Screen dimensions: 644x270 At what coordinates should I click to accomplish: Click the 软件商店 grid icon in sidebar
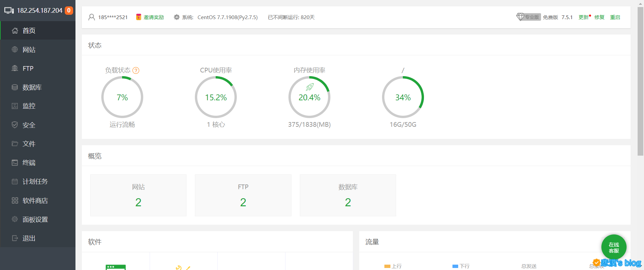click(15, 201)
